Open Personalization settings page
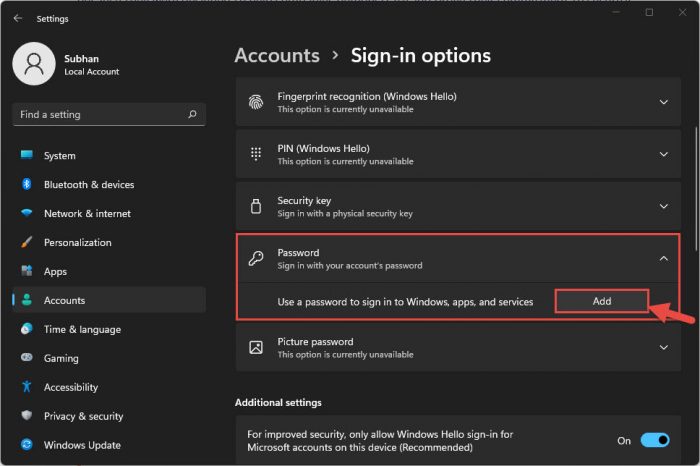This screenshot has height=466, width=700. coord(109,242)
